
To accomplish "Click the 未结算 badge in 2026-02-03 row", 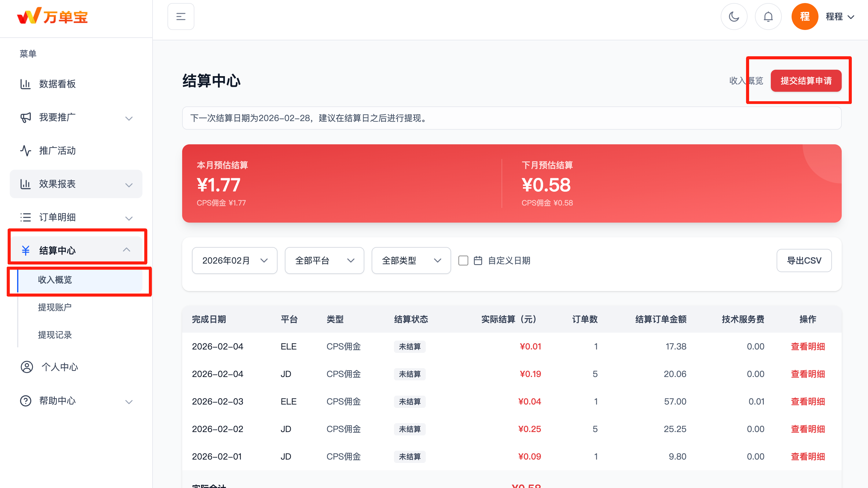I will tap(410, 401).
